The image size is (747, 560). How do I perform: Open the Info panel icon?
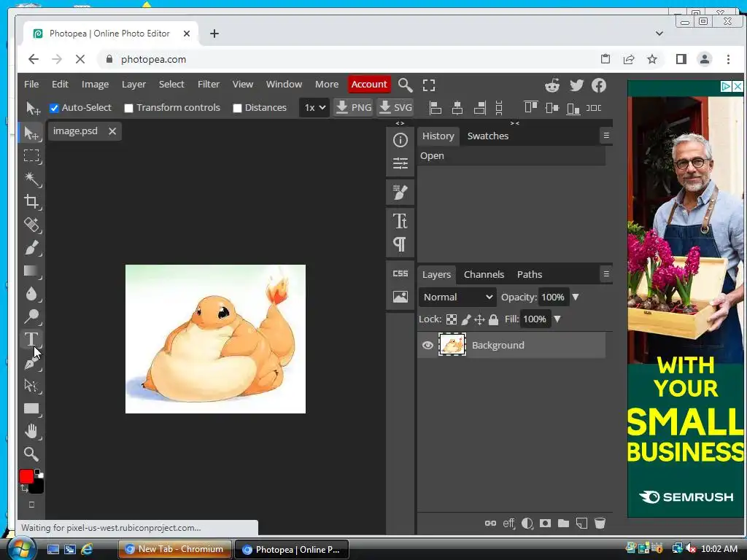pos(400,140)
